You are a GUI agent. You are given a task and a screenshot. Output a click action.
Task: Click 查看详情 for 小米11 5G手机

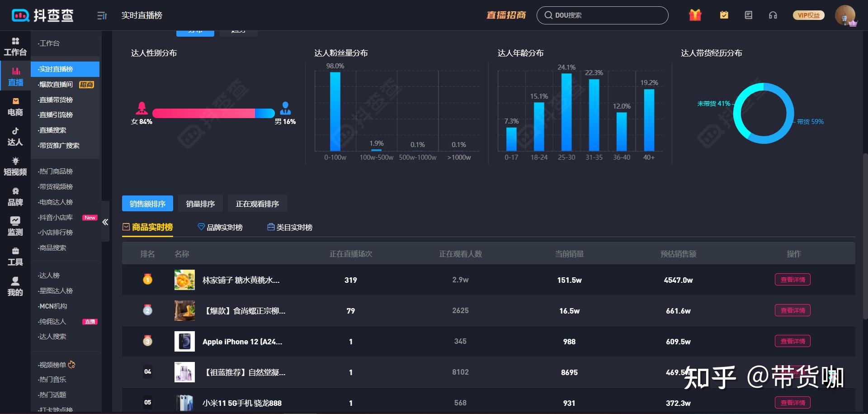point(793,403)
